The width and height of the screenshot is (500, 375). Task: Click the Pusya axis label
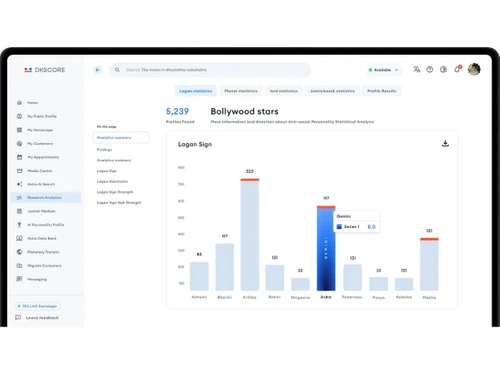[x=379, y=297]
